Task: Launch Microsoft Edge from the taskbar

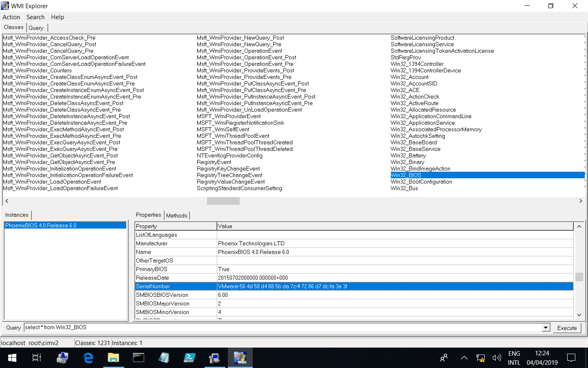Action: [88, 358]
